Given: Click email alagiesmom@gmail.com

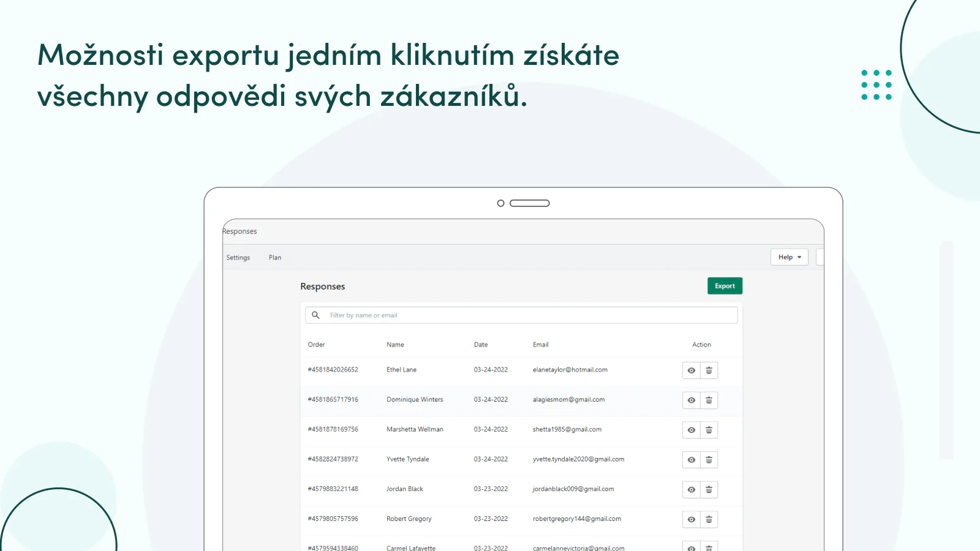Looking at the screenshot, I should pos(569,400).
